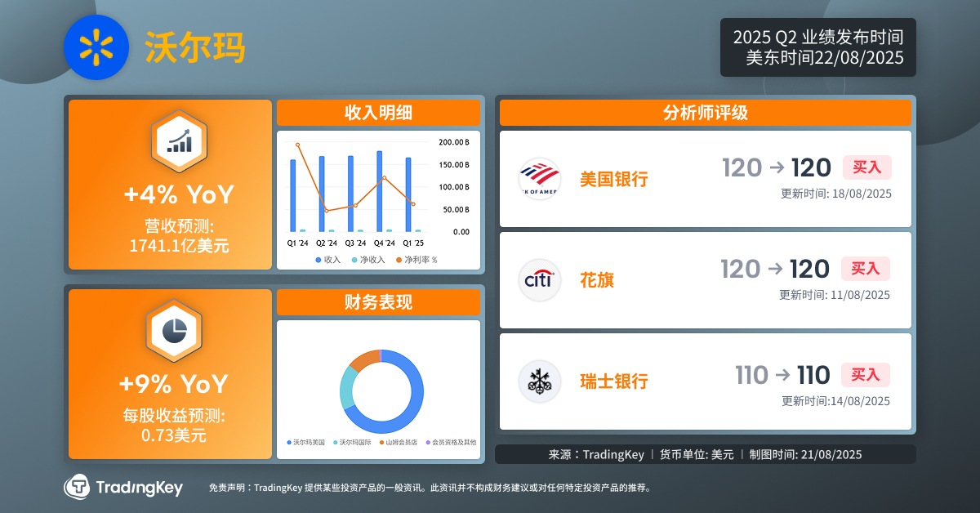Select the 分析师评级 header
The height and width of the screenshot is (513, 980).
(x=705, y=113)
